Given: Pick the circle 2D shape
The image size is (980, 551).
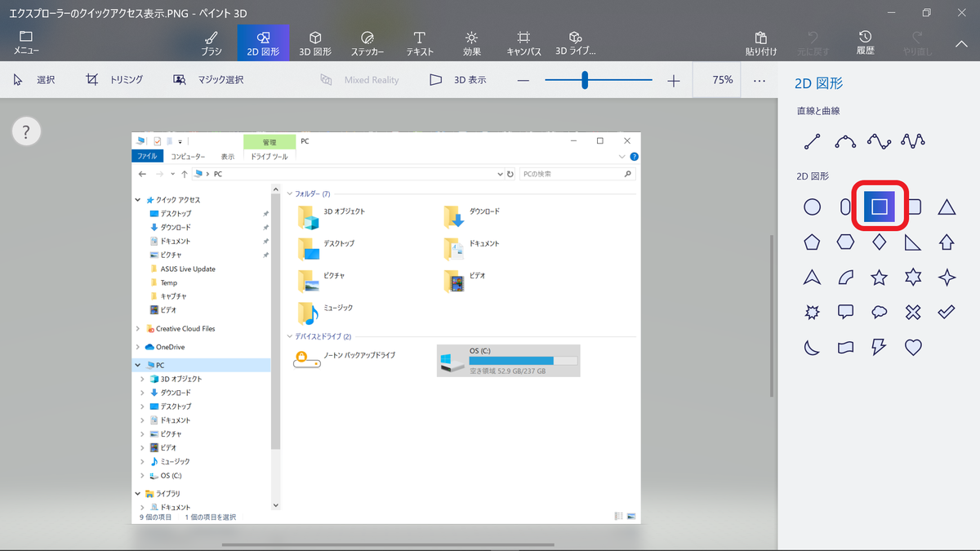Looking at the screenshot, I should coord(812,207).
